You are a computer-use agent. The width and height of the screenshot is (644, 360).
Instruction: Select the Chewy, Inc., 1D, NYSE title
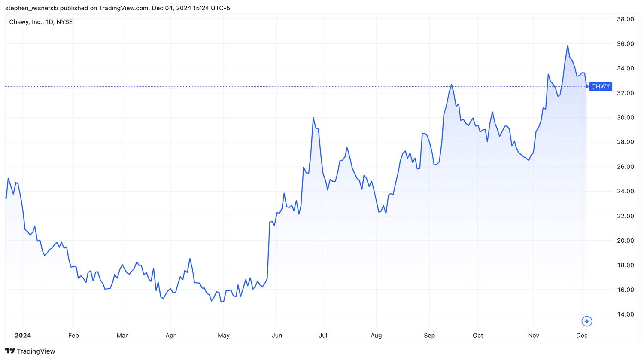[x=41, y=22]
